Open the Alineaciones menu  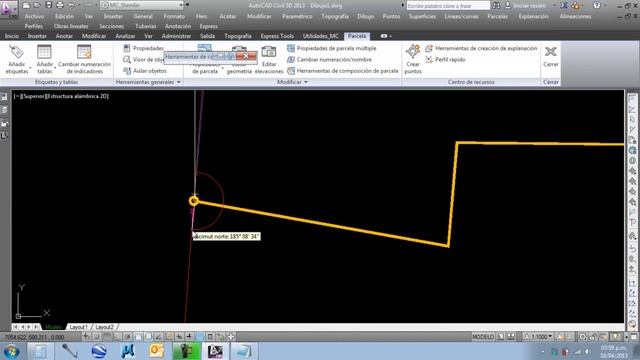point(576,16)
